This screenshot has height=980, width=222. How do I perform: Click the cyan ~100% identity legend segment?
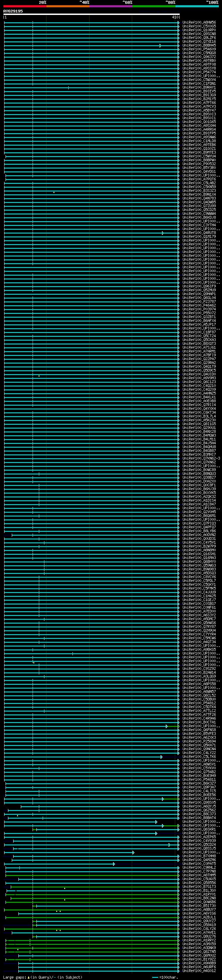[x=197, y=7]
